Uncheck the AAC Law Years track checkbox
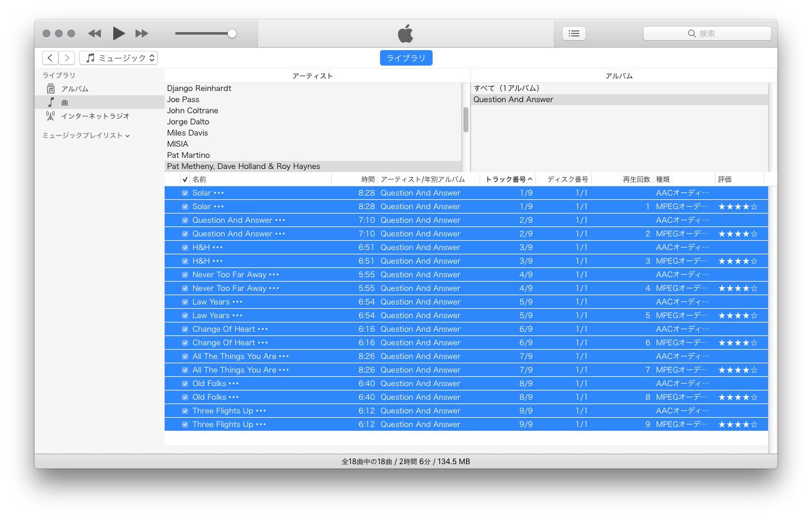Image resolution: width=812 pixels, height=518 pixels. pos(185,302)
